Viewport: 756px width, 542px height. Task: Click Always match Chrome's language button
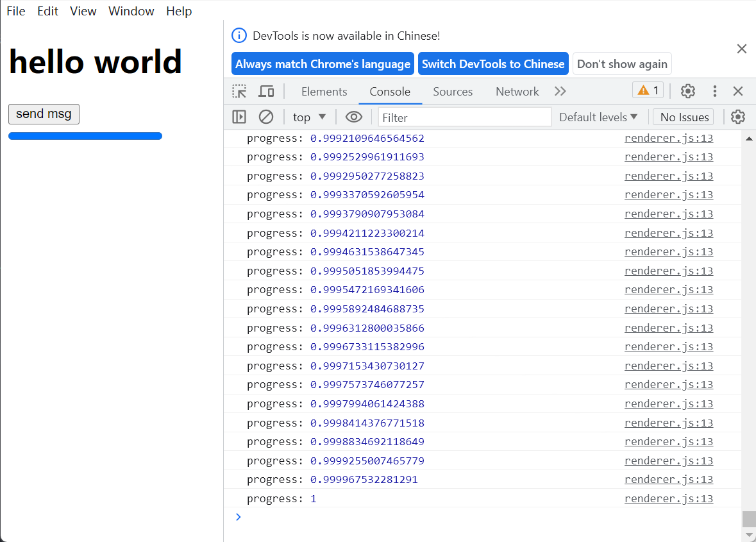[x=323, y=64]
